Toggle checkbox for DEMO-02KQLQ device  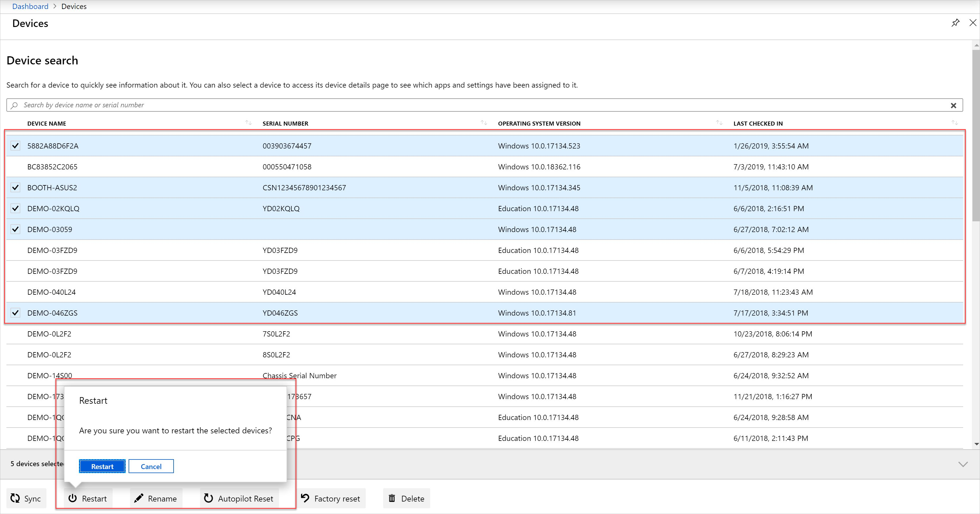(16, 209)
